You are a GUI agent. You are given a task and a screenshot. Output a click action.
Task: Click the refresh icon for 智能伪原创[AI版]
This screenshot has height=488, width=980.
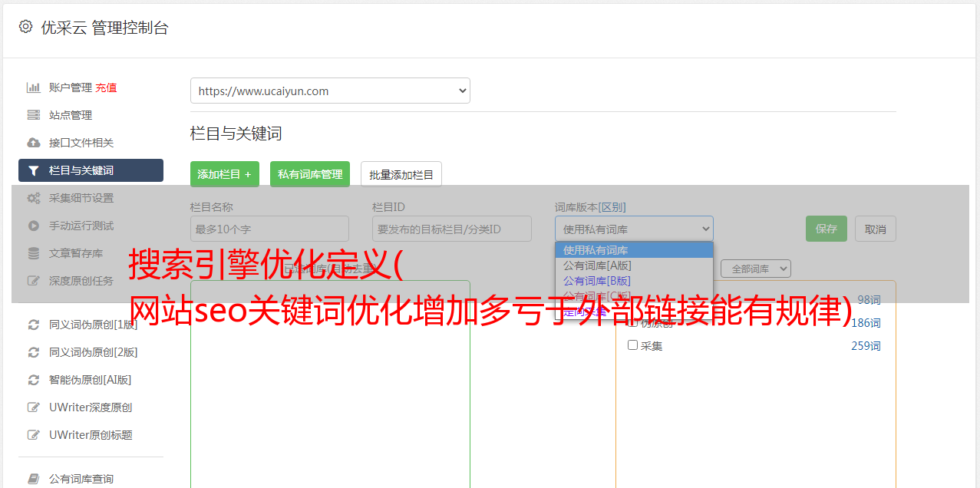tap(34, 380)
